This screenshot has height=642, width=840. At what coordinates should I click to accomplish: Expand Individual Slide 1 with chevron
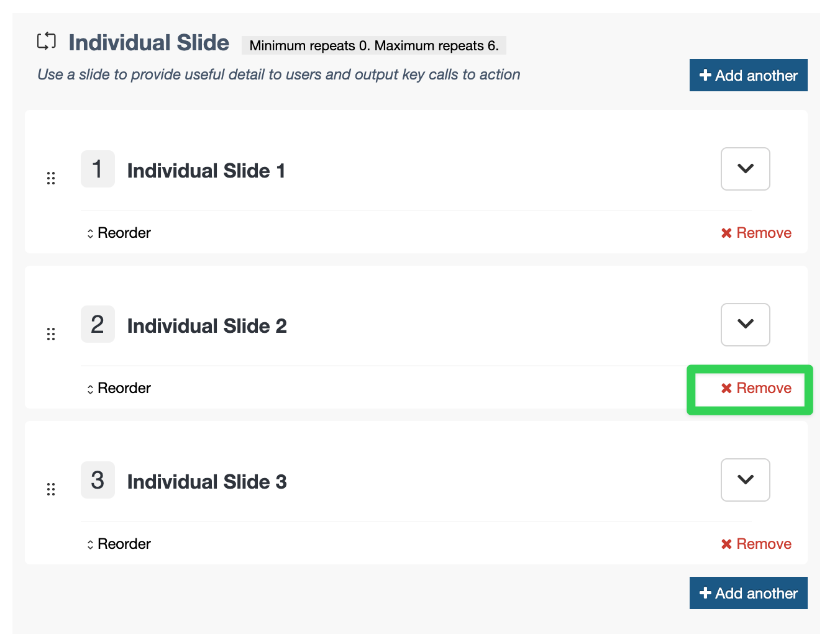click(x=745, y=169)
